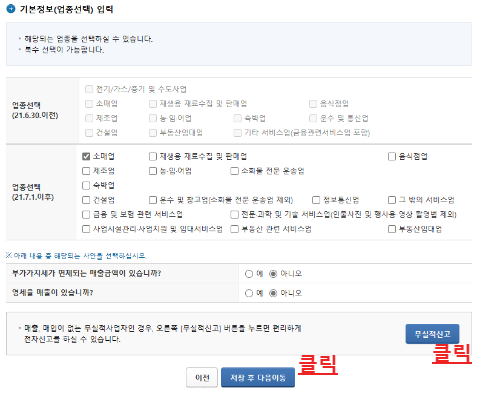Click the 기본정보(업종선택) 입력 heading
The width and height of the screenshot is (500, 395).
[67, 9]
